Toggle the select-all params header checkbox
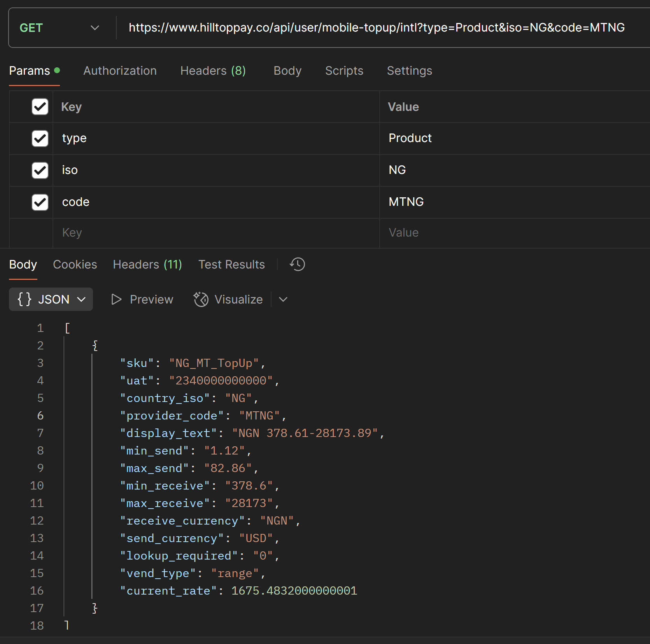650x644 pixels. click(40, 107)
